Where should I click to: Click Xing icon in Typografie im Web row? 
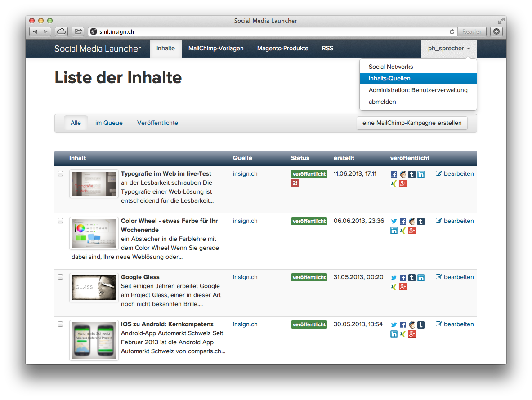coord(393,183)
